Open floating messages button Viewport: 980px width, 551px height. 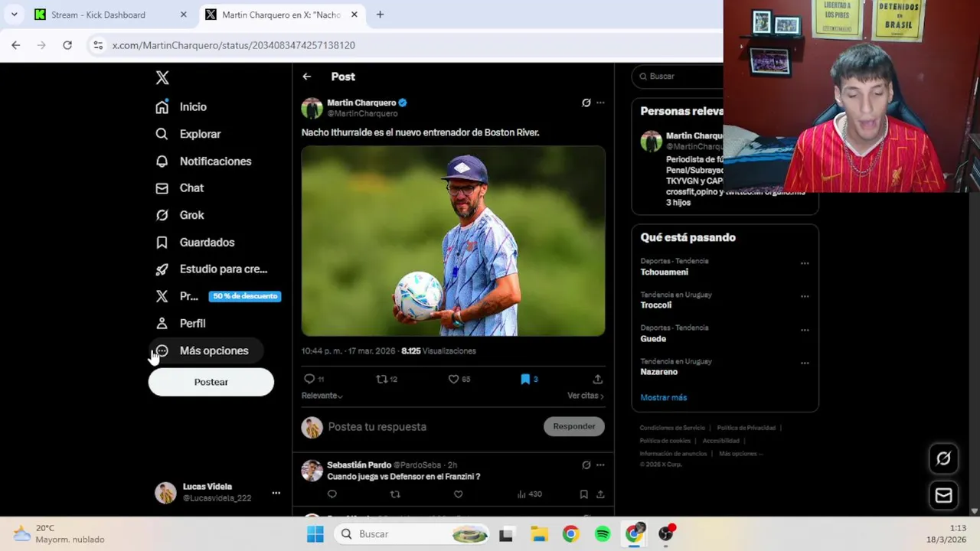943,496
